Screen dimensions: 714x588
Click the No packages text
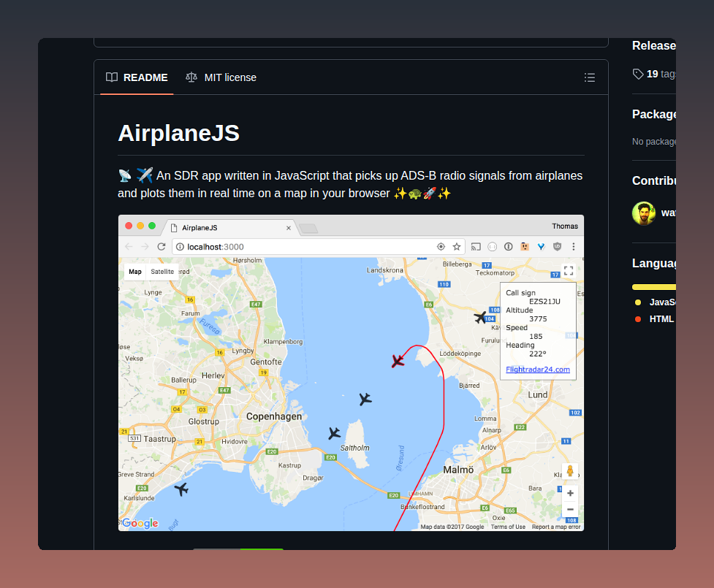[x=654, y=142]
